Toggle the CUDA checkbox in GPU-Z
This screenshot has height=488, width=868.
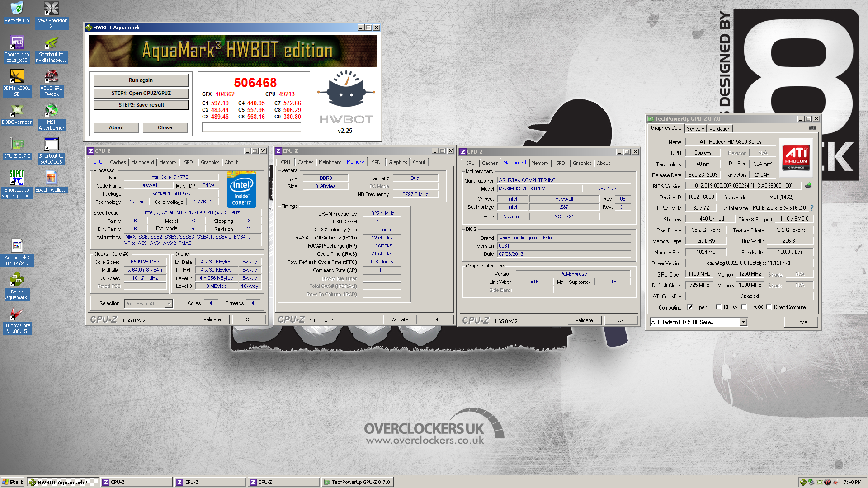[x=718, y=307]
